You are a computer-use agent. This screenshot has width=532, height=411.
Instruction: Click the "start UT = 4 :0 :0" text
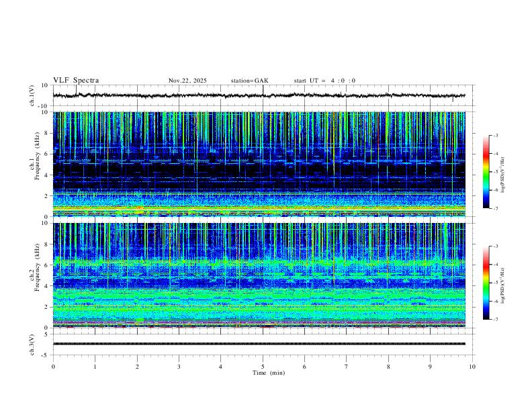click(324, 81)
